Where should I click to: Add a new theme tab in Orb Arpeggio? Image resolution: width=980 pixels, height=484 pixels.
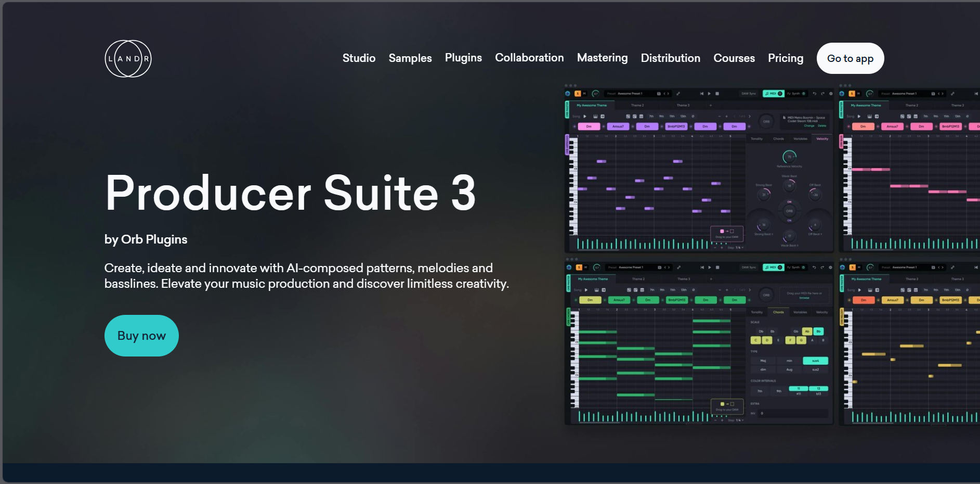click(x=711, y=105)
